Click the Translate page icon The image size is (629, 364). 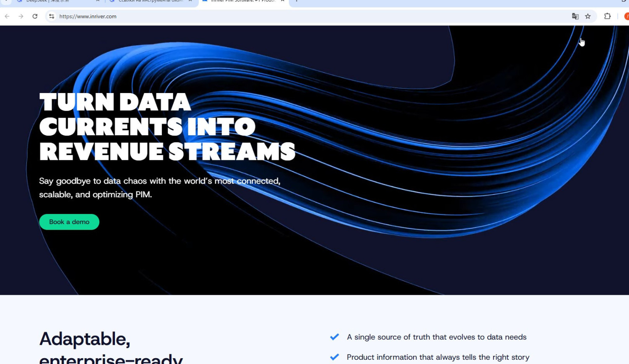[575, 16]
